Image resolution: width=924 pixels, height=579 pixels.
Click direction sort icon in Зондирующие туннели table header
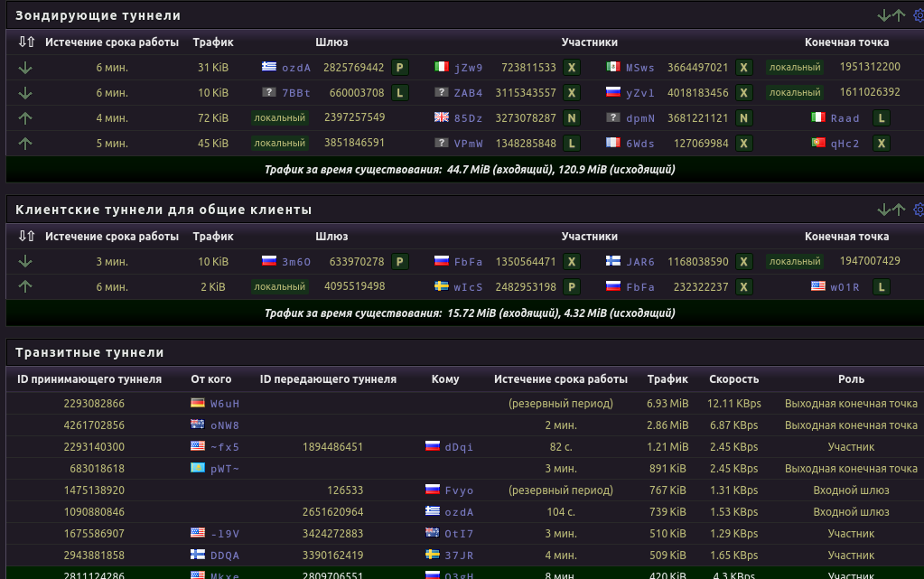point(26,42)
